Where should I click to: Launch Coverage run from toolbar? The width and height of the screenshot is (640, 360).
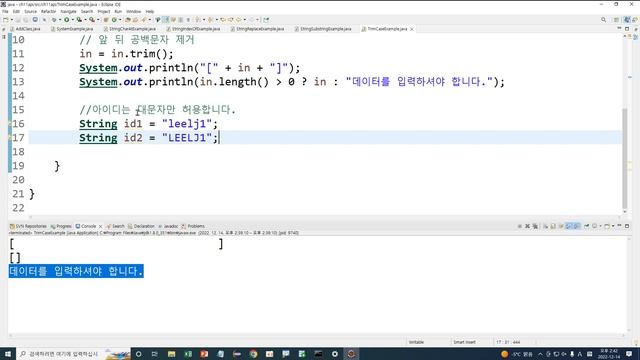click(x=79, y=20)
